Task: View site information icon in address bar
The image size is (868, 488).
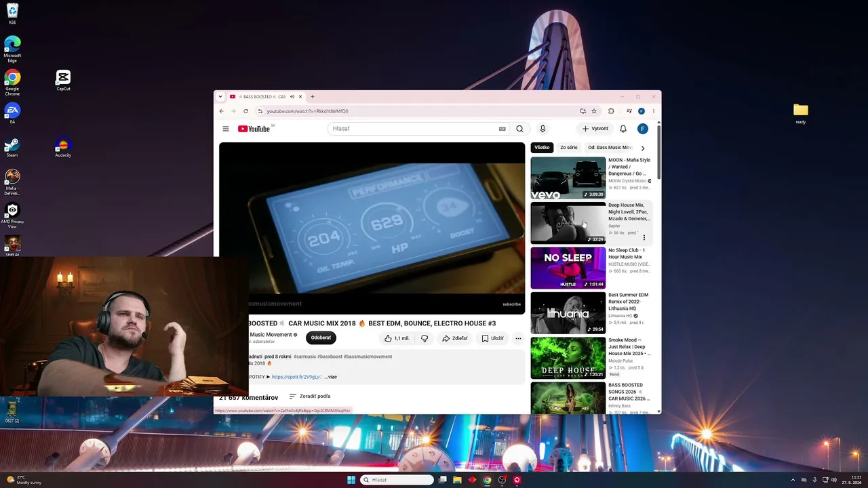Action: click(260, 111)
